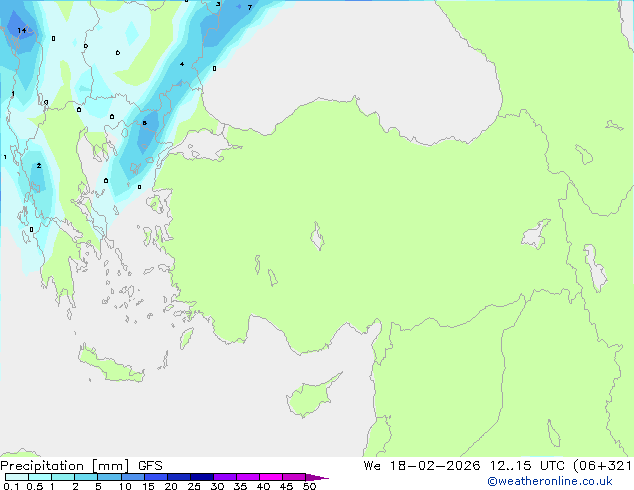634x490 pixels.
Task: Pick the 10–15 mm legend color swatch
Action: [x=133, y=477]
